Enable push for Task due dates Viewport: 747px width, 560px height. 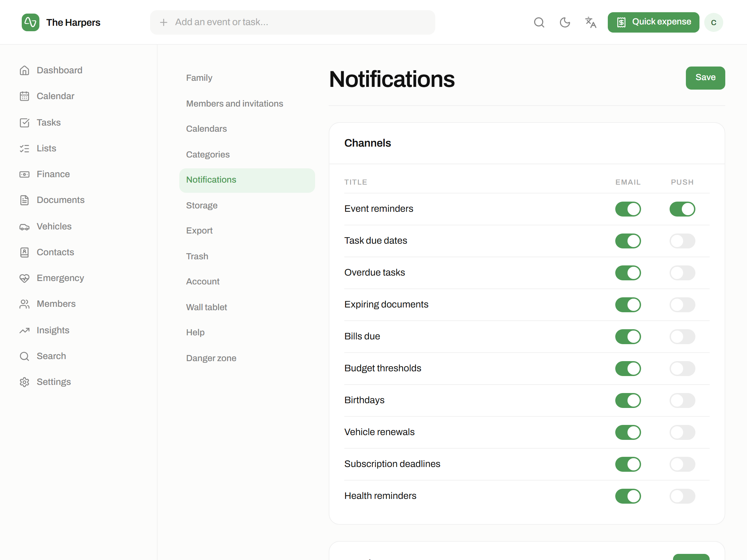[x=682, y=241]
